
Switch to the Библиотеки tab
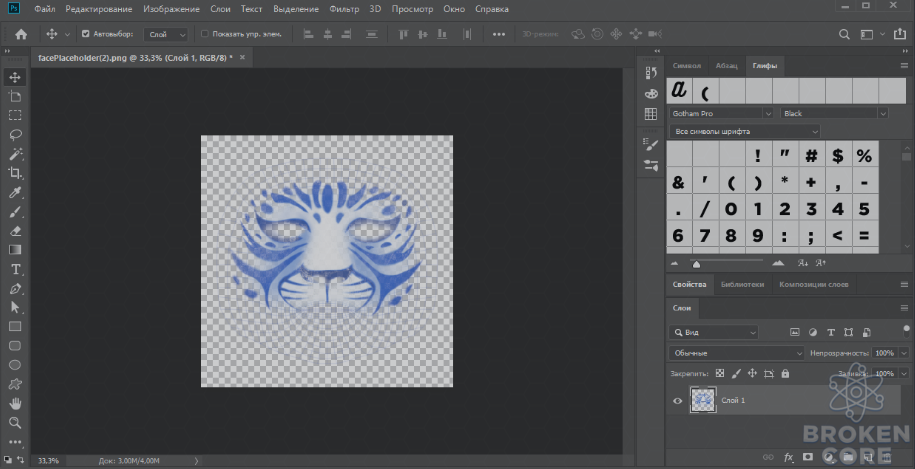click(x=742, y=284)
